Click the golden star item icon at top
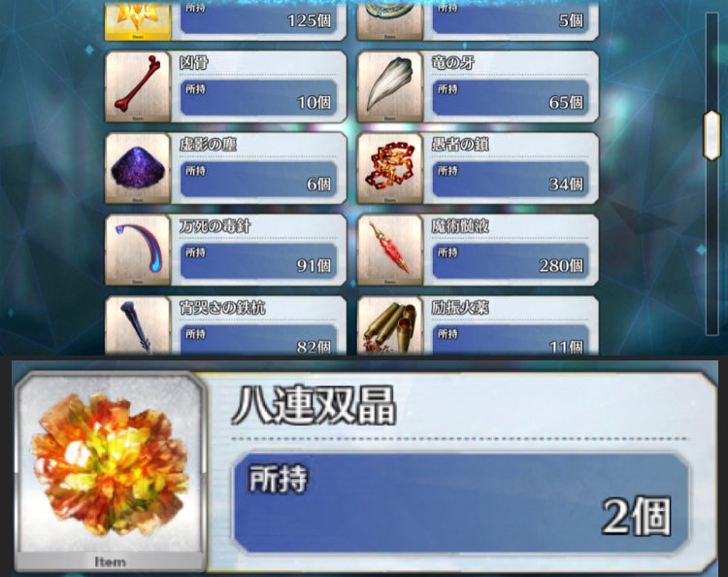Screen dimensions: 728x577 (x=138, y=21)
